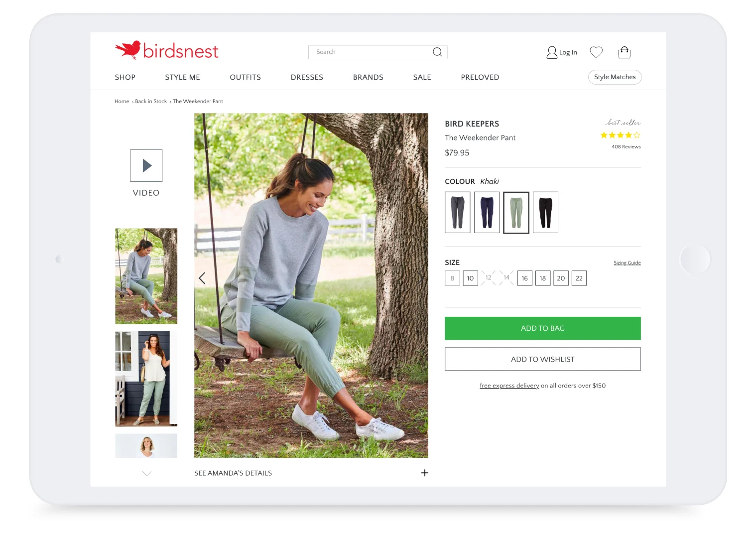Go to previous product image
This screenshot has height=533, width=756.
[x=202, y=278]
